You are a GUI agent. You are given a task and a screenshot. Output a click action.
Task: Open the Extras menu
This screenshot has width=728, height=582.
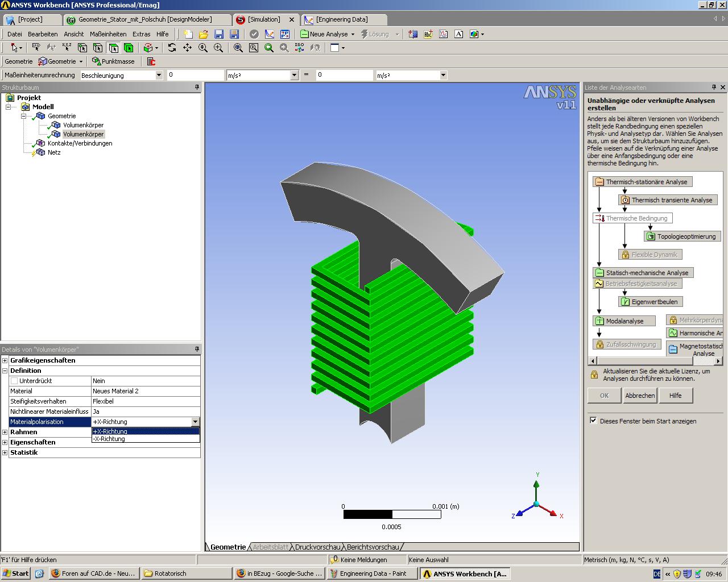(142, 34)
